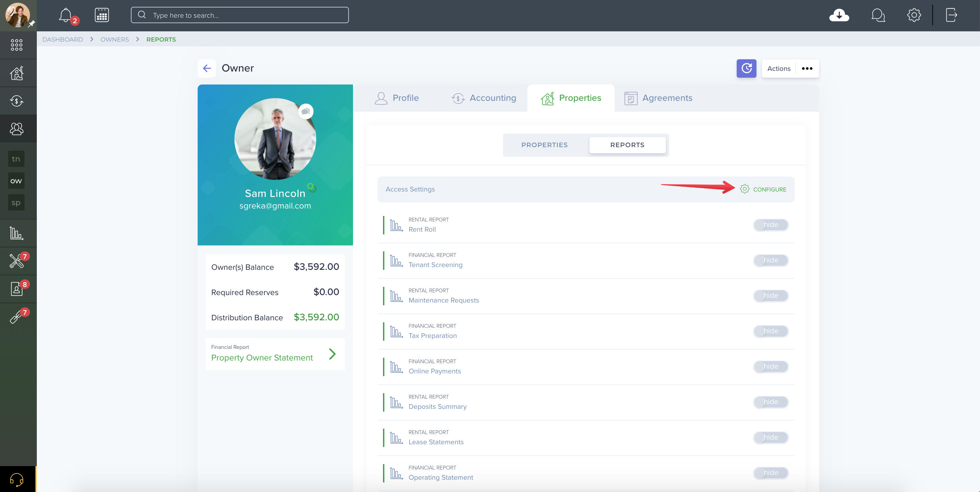Open the settings gear in top bar
This screenshot has width=980, height=492.
(x=914, y=15)
